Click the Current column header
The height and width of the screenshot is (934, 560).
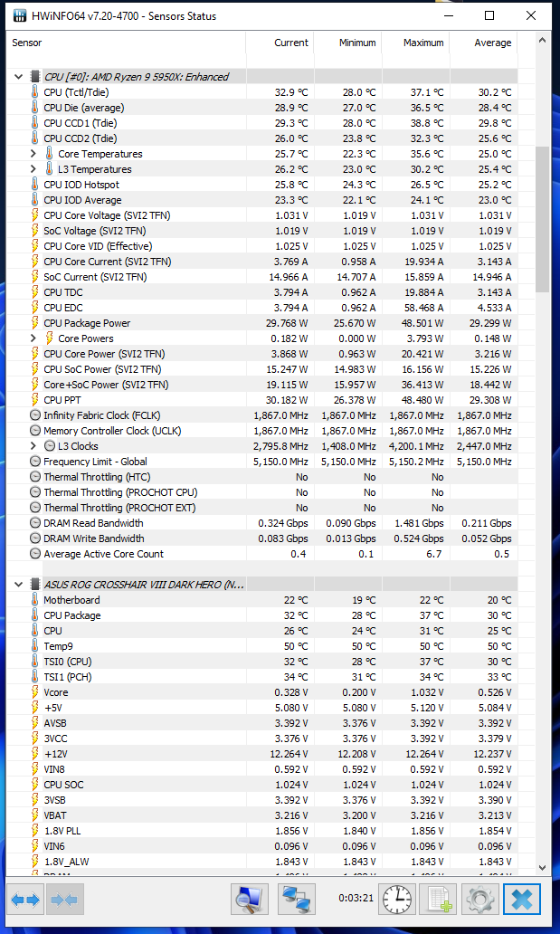pos(290,43)
